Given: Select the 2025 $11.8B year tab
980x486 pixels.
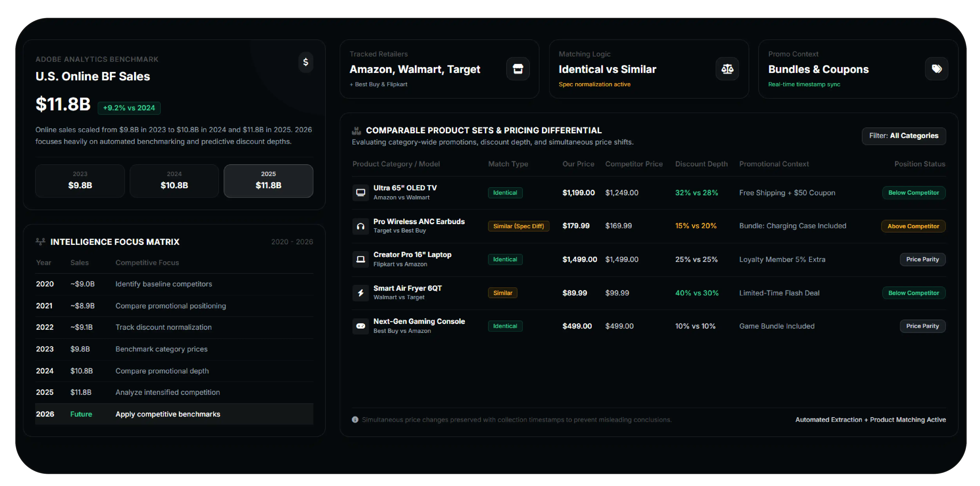Looking at the screenshot, I should click(x=268, y=181).
